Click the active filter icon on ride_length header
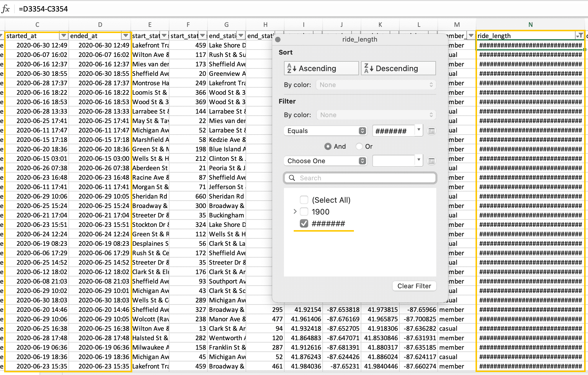 pyautogui.click(x=580, y=36)
